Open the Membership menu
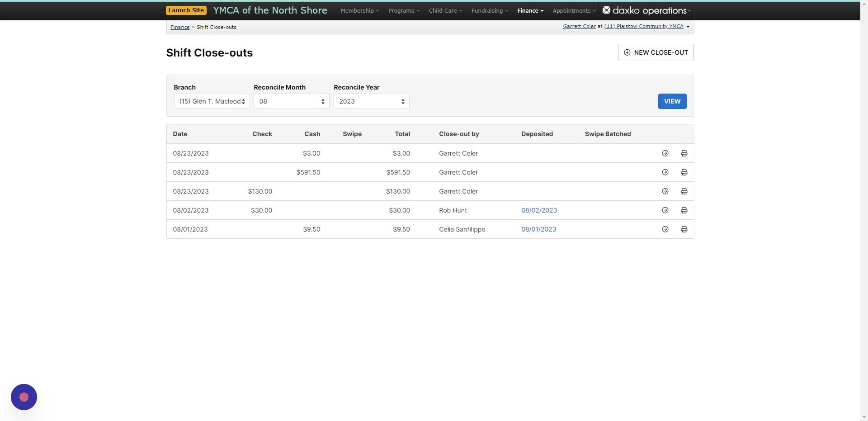The width and height of the screenshot is (868, 421). (360, 10)
